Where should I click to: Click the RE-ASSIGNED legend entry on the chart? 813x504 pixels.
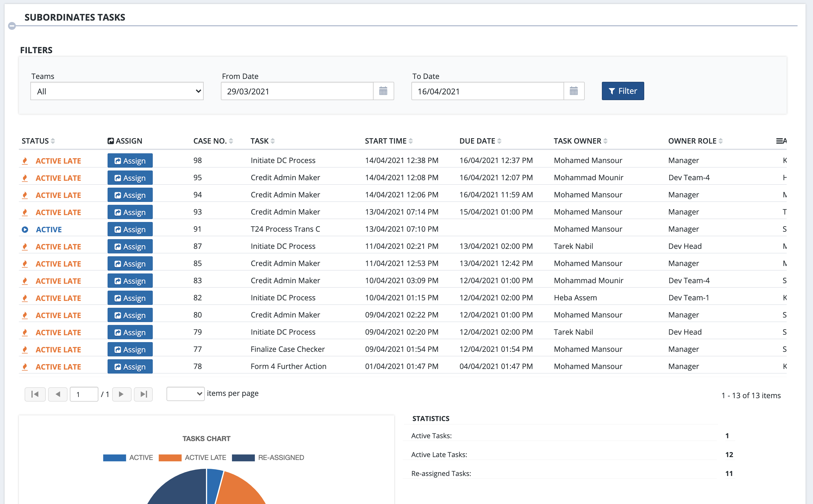click(x=281, y=457)
